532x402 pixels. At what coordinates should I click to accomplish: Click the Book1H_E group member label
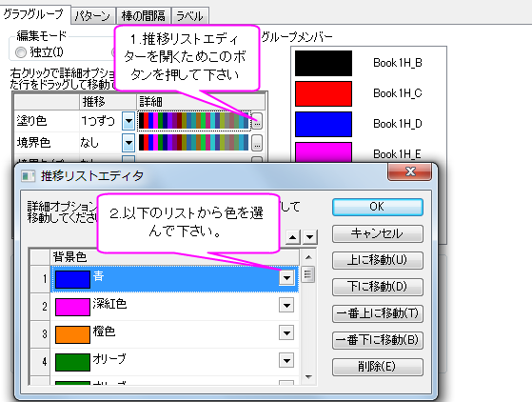point(397,154)
